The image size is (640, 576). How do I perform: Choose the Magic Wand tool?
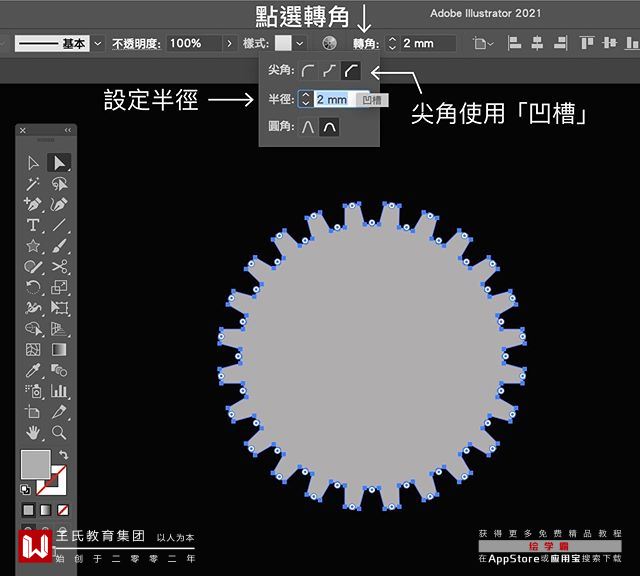pyautogui.click(x=33, y=184)
